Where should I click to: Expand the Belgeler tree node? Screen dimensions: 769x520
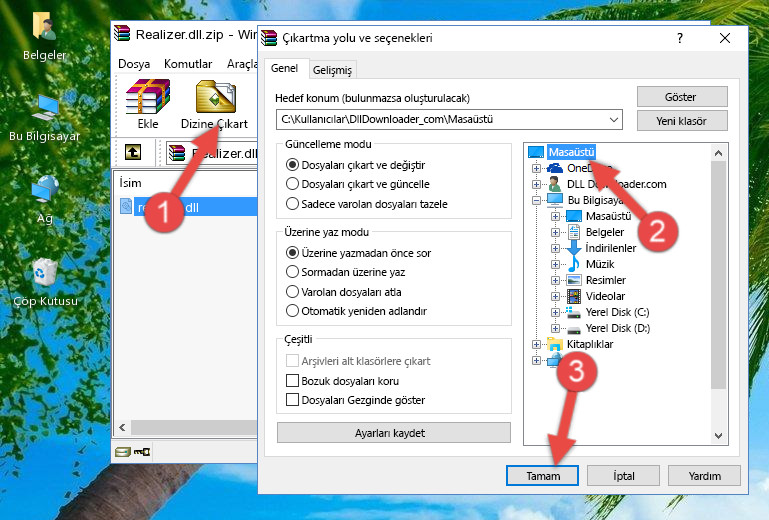pyautogui.click(x=555, y=232)
